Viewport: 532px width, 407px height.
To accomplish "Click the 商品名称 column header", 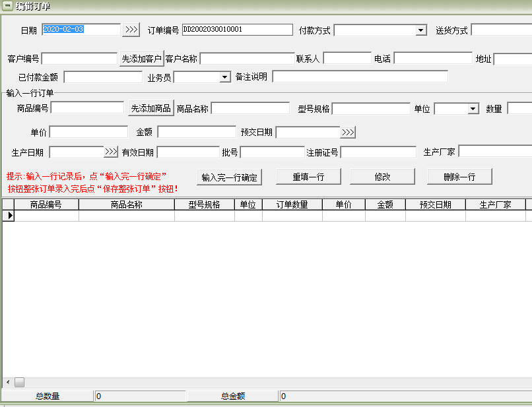I will point(127,204).
